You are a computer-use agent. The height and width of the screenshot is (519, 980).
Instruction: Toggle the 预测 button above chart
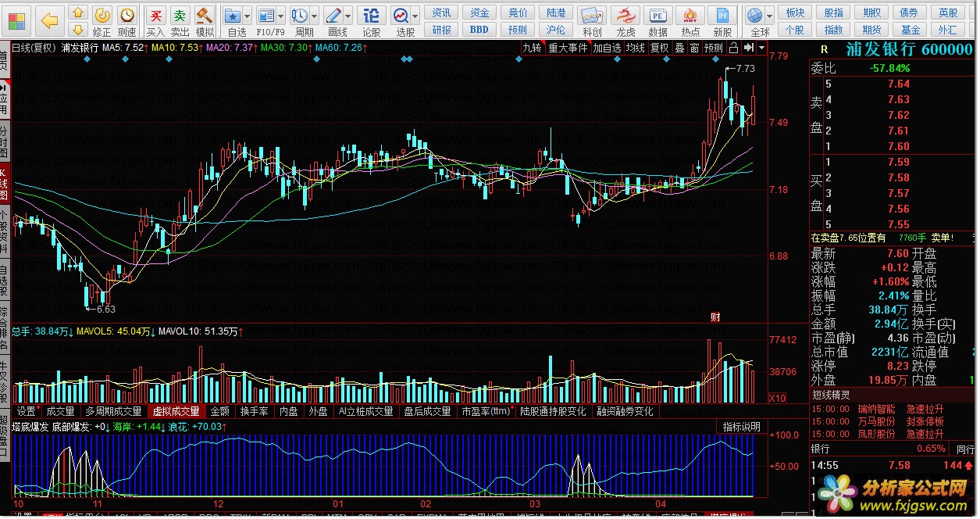click(x=713, y=48)
